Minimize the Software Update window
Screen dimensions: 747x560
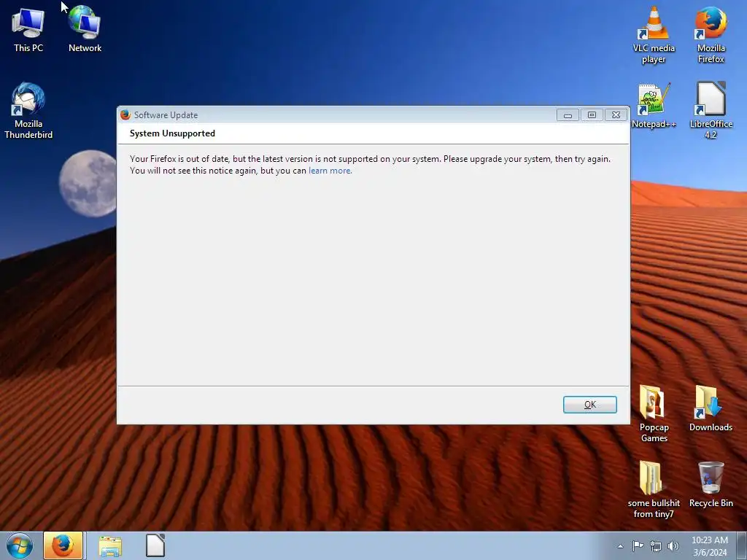point(568,114)
